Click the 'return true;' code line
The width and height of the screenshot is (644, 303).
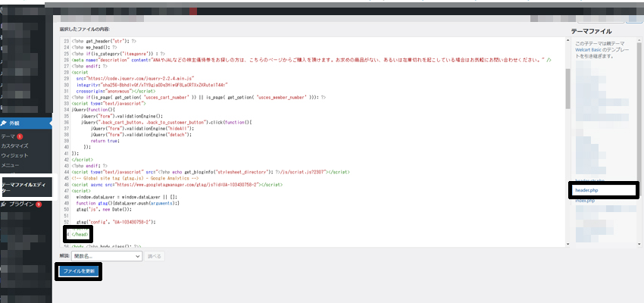[105, 141]
